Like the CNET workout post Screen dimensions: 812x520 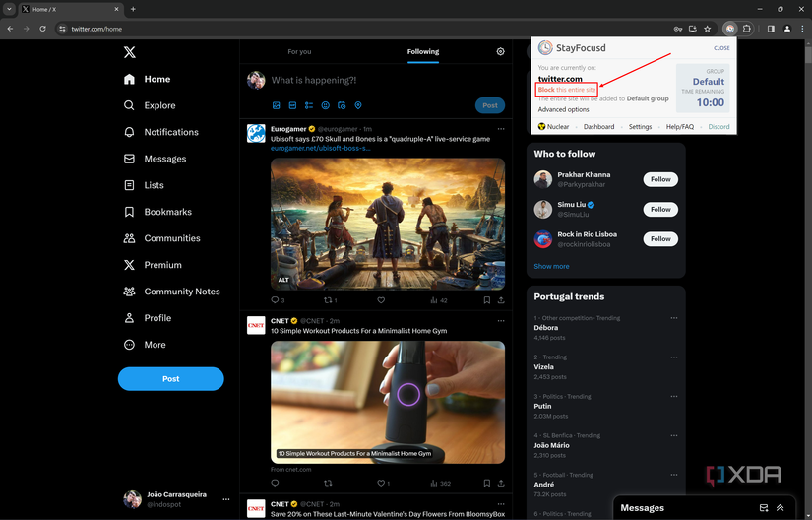(381, 484)
